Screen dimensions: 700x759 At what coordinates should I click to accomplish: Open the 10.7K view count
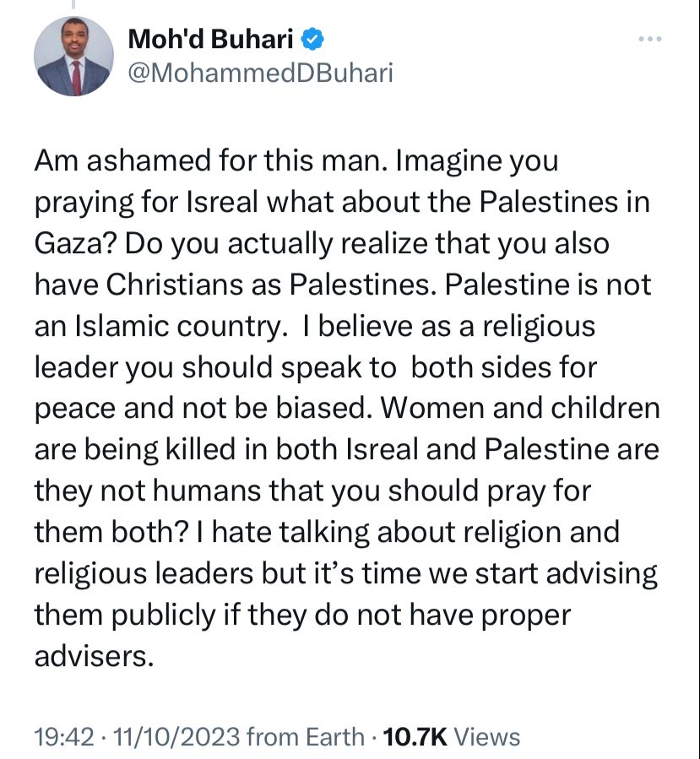415,737
